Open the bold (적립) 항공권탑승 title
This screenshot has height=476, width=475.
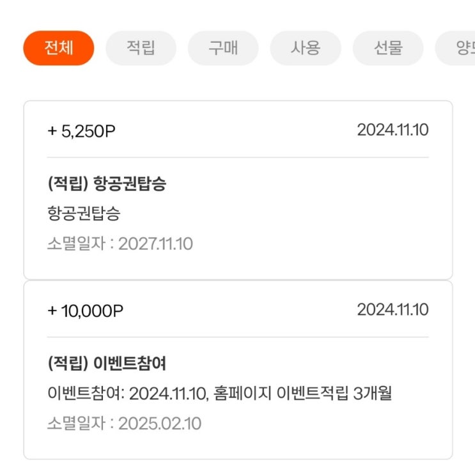point(107,183)
